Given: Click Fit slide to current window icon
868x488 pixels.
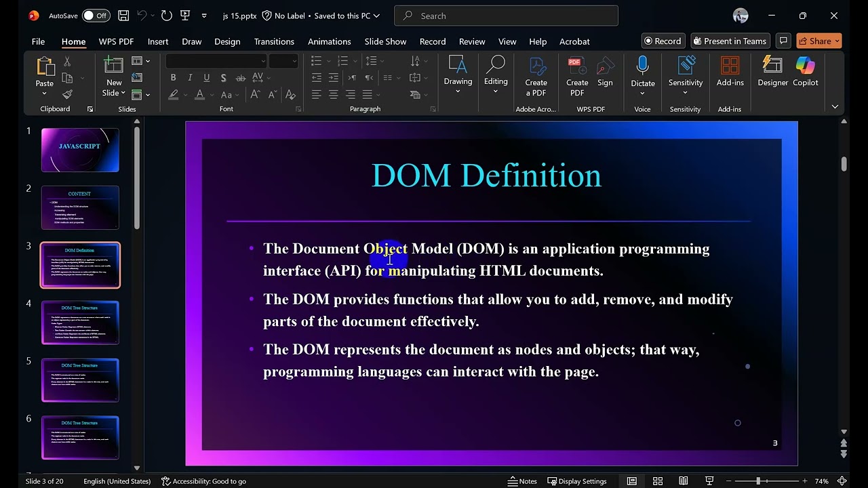Looking at the screenshot, I should tap(842, 481).
